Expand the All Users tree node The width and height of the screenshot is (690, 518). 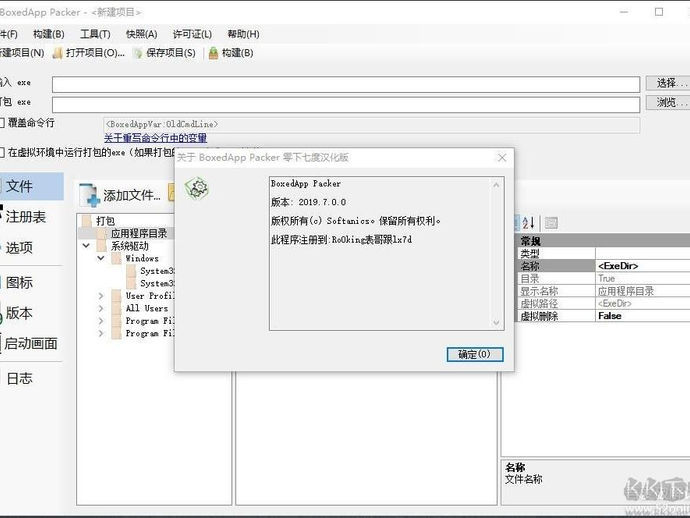tap(101, 308)
